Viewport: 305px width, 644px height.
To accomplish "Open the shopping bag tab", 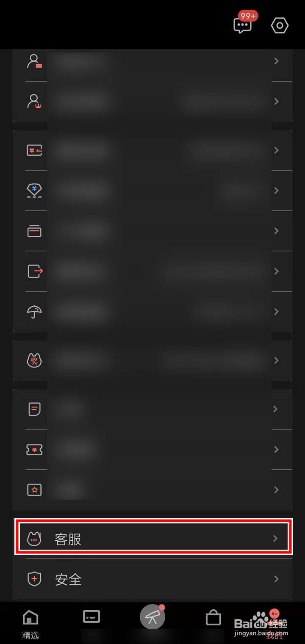I will pos(213,618).
